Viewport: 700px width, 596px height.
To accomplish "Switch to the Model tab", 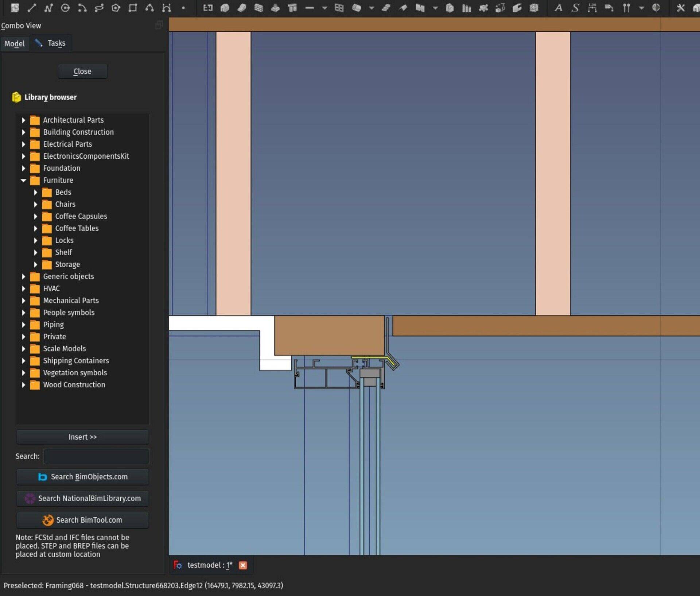I will tap(15, 43).
